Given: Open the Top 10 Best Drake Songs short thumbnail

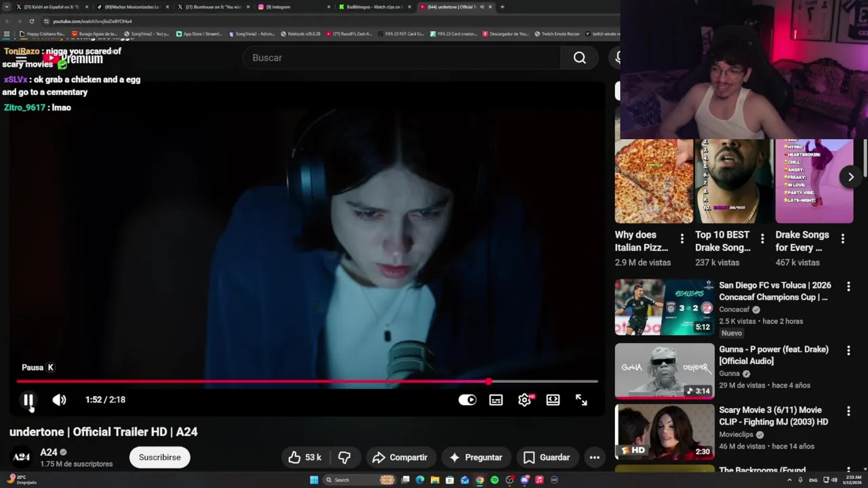Looking at the screenshot, I should tap(734, 181).
